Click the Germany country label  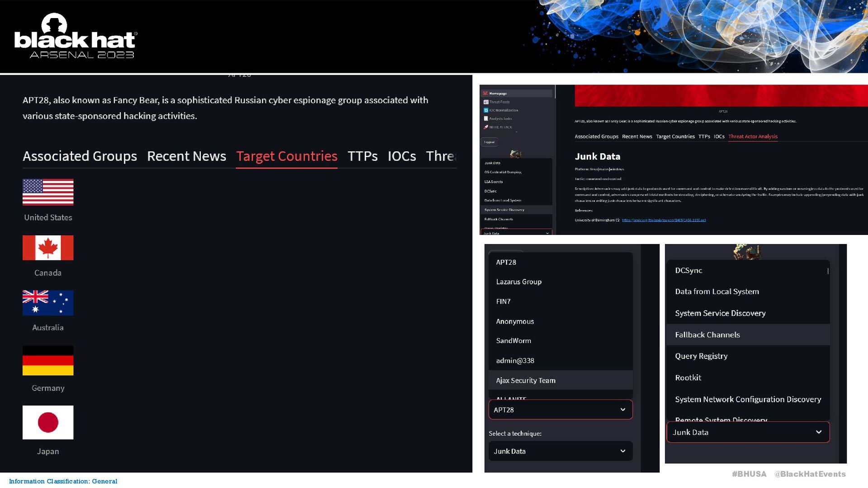[x=48, y=388]
